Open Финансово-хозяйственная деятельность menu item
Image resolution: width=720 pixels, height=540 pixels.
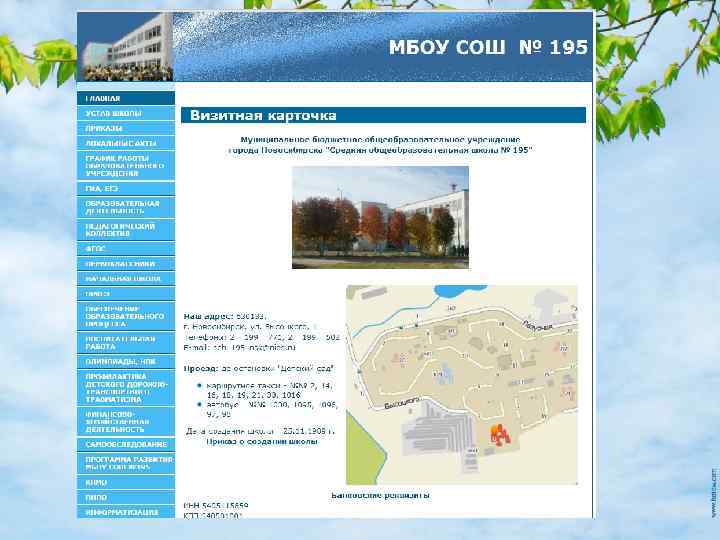pos(126,422)
